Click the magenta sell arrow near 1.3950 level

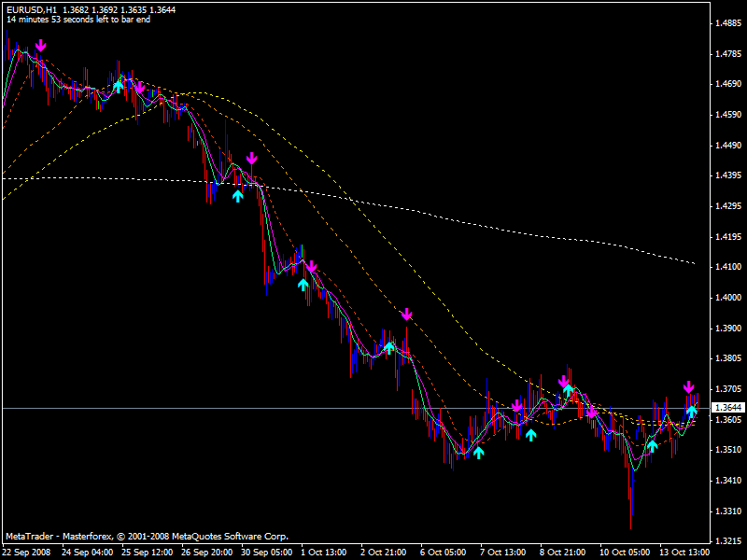(x=406, y=315)
